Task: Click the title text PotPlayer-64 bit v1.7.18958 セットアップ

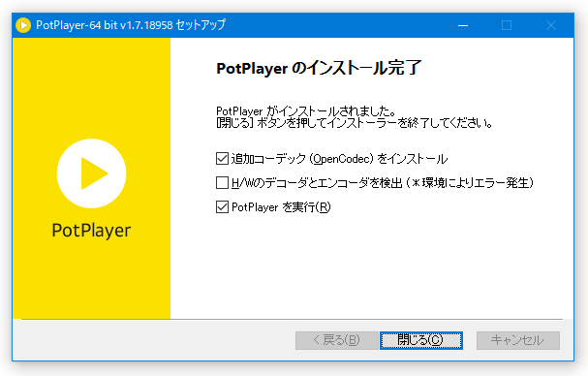Action: pyautogui.click(x=131, y=25)
